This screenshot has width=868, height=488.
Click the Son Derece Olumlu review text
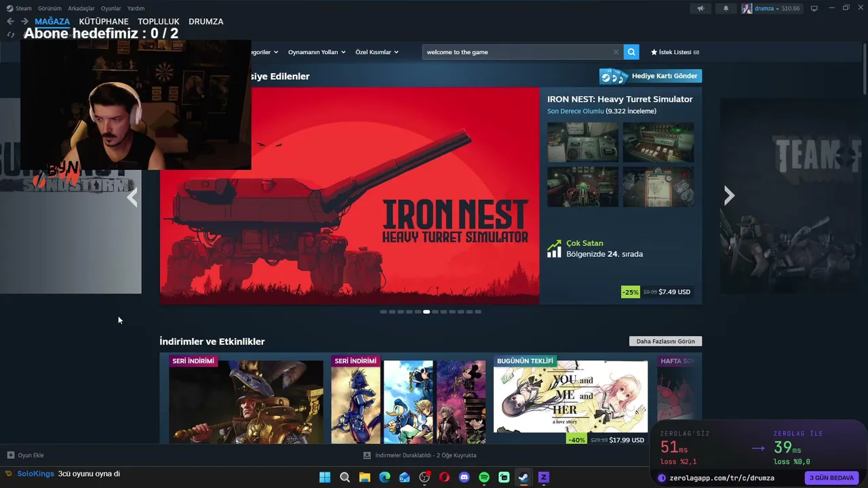[575, 111]
